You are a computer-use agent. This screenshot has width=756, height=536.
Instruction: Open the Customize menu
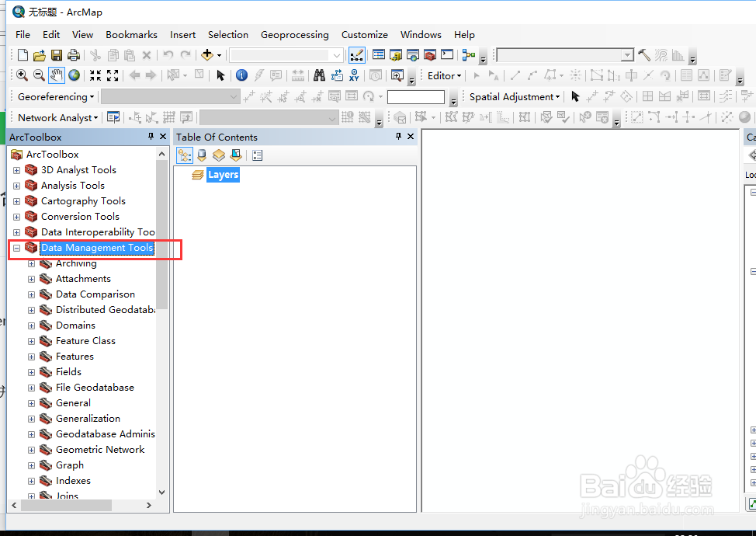tap(365, 35)
